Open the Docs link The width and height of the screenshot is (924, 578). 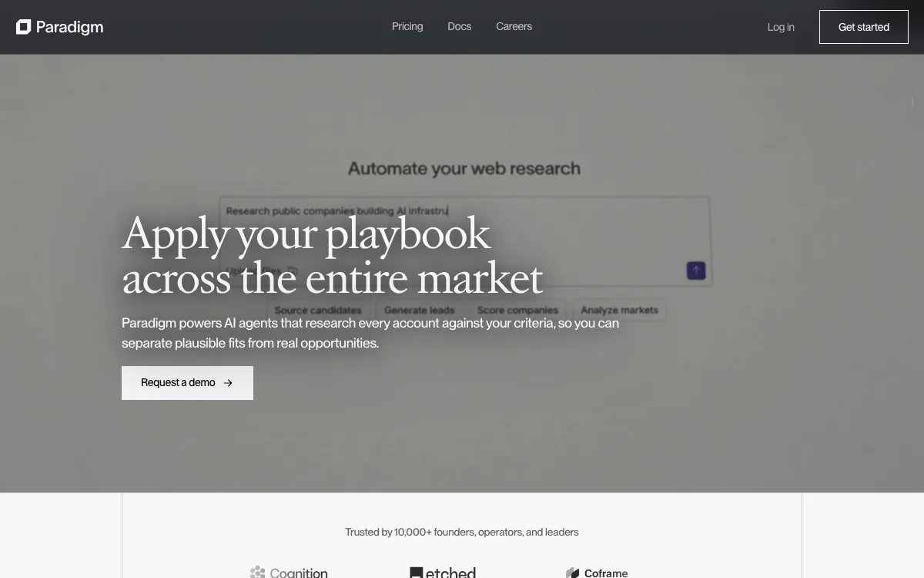(x=459, y=26)
